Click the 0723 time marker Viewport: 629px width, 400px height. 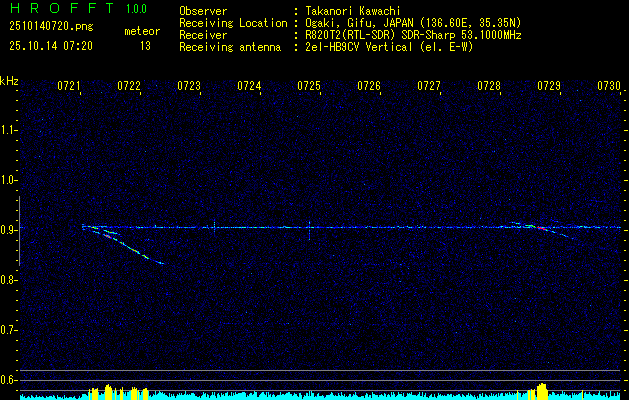point(189,85)
